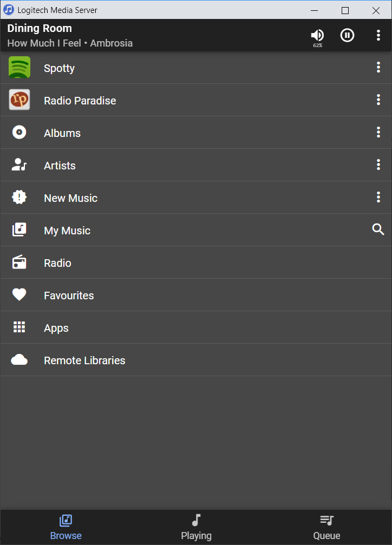Select the Browse tab
Viewport: 392px width, 545px height.
point(66,527)
